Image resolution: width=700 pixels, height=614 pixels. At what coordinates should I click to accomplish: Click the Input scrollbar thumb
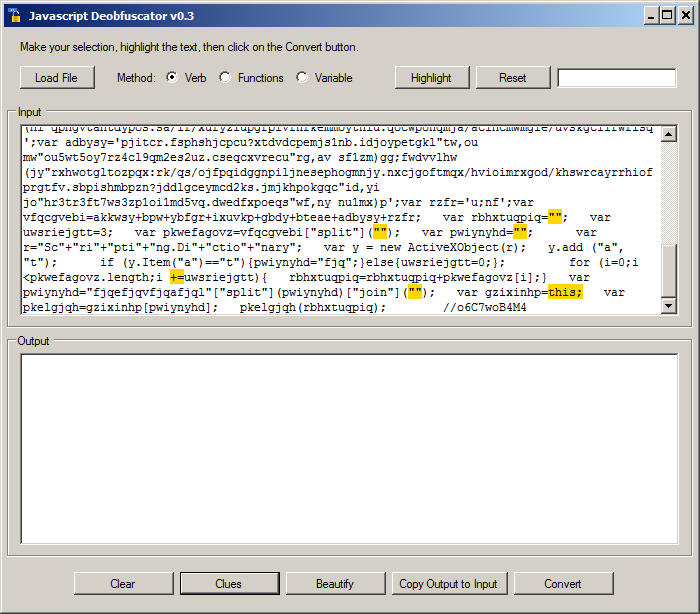click(x=668, y=271)
